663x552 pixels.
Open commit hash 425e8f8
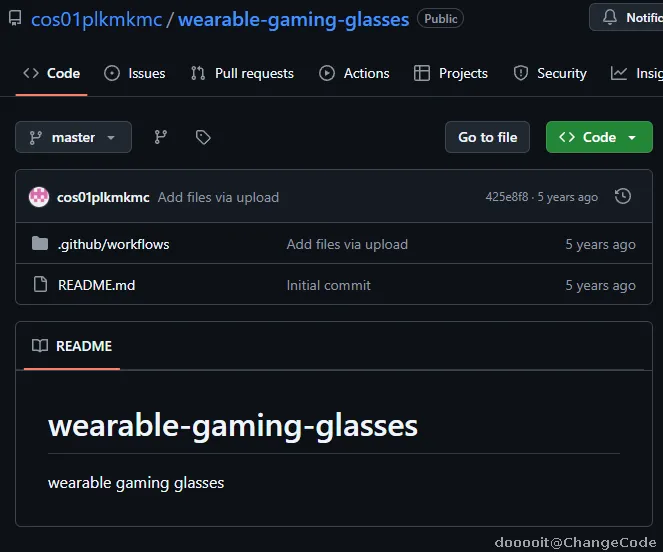(x=507, y=197)
